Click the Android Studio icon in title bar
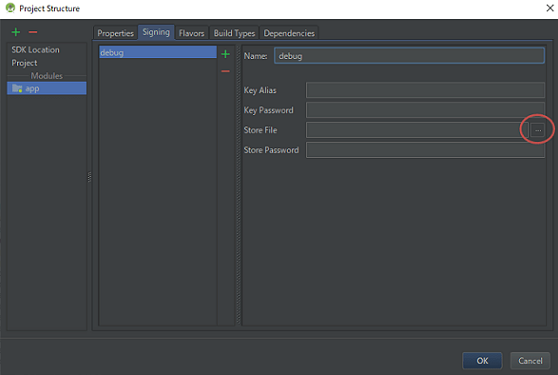558x375 pixels. pyautogui.click(x=10, y=7)
